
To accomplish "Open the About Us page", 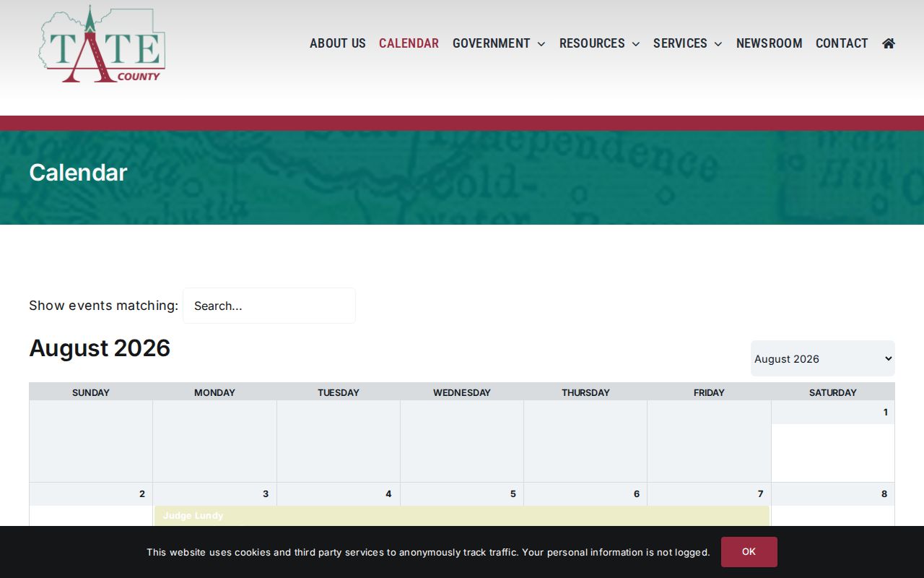I will [338, 43].
